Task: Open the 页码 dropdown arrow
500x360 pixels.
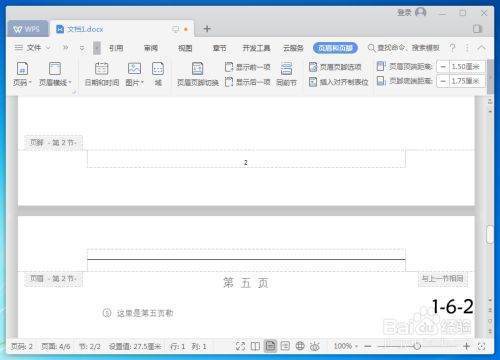Action: click(30, 82)
